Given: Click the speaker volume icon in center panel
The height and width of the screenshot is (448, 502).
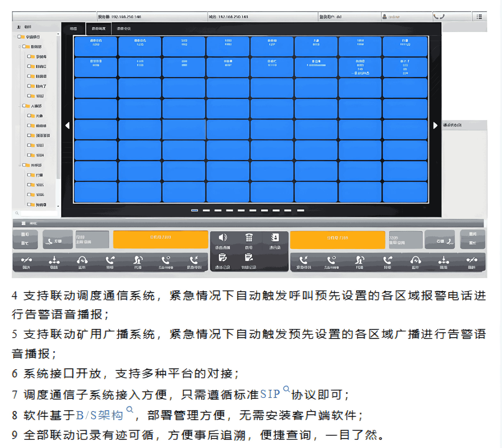Looking at the screenshot, I should tap(223, 238).
